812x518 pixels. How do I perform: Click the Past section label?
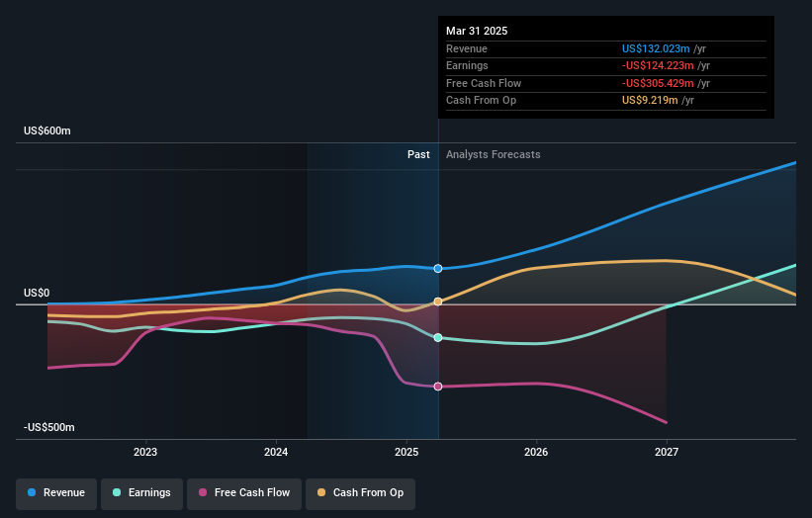pyautogui.click(x=418, y=155)
